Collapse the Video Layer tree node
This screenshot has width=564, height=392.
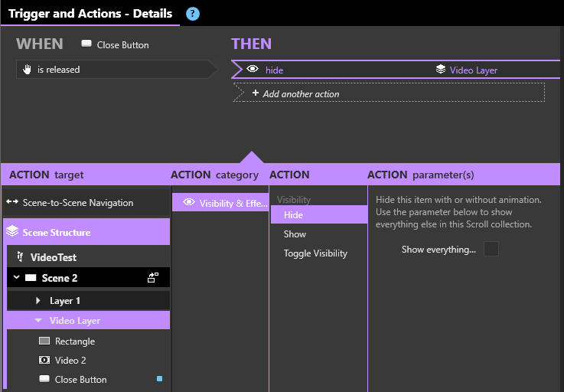click(x=38, y=320)
